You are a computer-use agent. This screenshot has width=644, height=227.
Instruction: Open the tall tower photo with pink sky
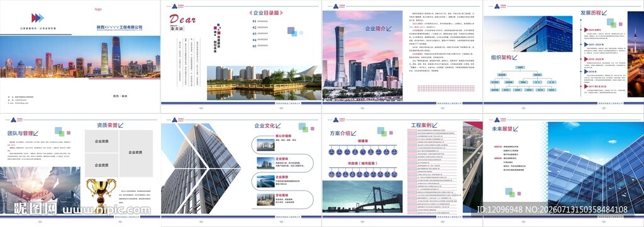point(362,55)
